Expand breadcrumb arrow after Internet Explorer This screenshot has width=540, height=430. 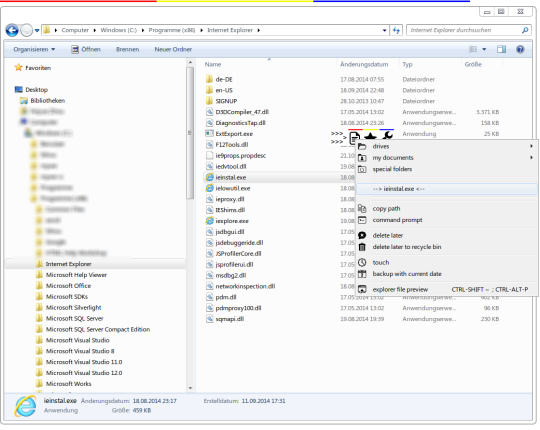point(258,30)
